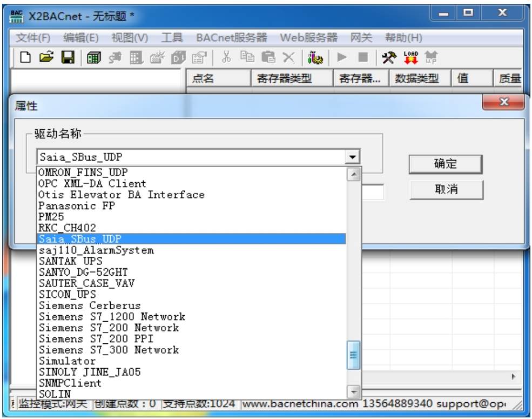
Task: Click the LOAD download icon
Action: tap(410, 57)
